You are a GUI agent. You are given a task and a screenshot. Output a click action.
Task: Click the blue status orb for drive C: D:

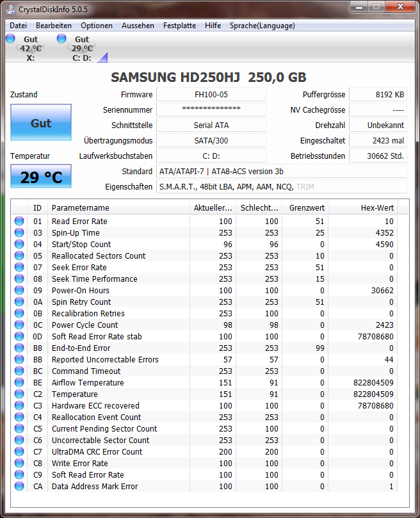61,38
